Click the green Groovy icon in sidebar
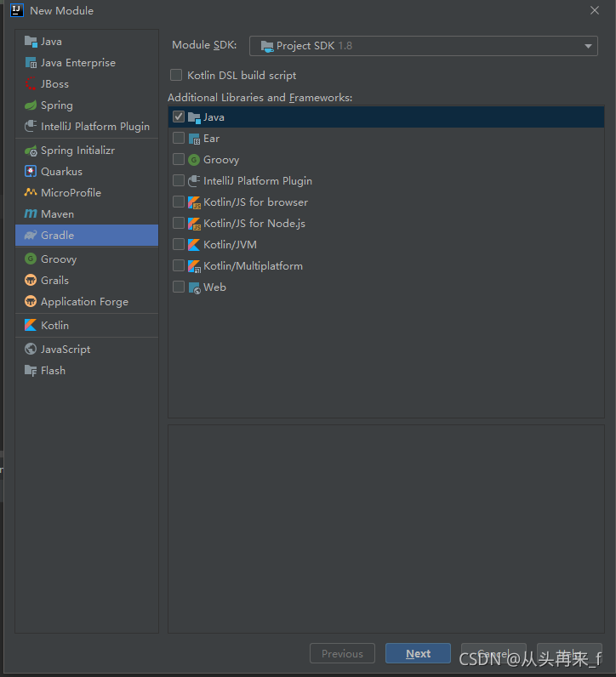The width and height of the screenshot is (616, 677). tap(31, 259)
